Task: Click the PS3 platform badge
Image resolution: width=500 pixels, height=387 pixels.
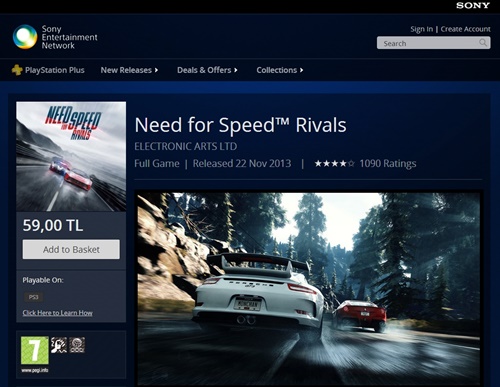Action: [x=33, y=297]
